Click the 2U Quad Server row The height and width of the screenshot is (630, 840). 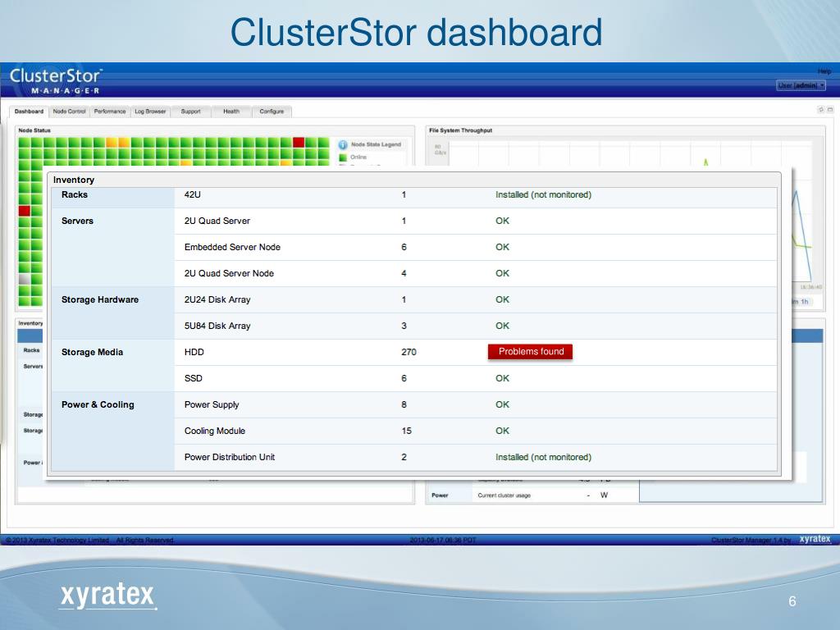(476, 221)
